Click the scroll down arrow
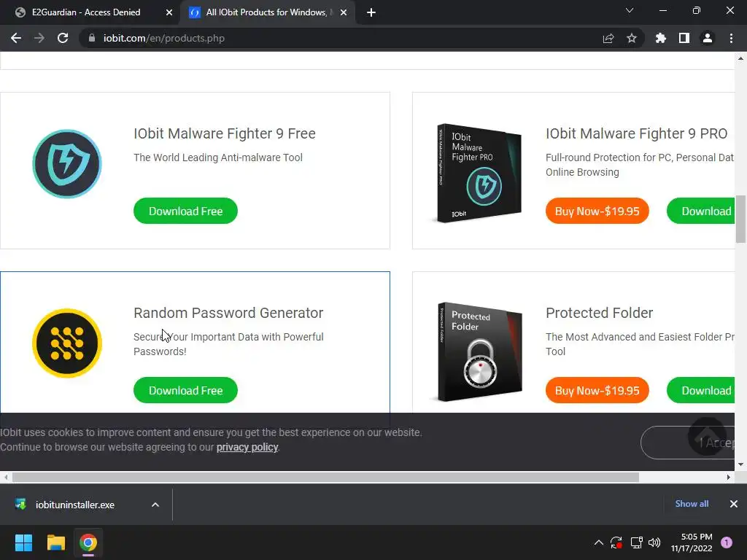 pyautogui.click(x=741, y=464)
